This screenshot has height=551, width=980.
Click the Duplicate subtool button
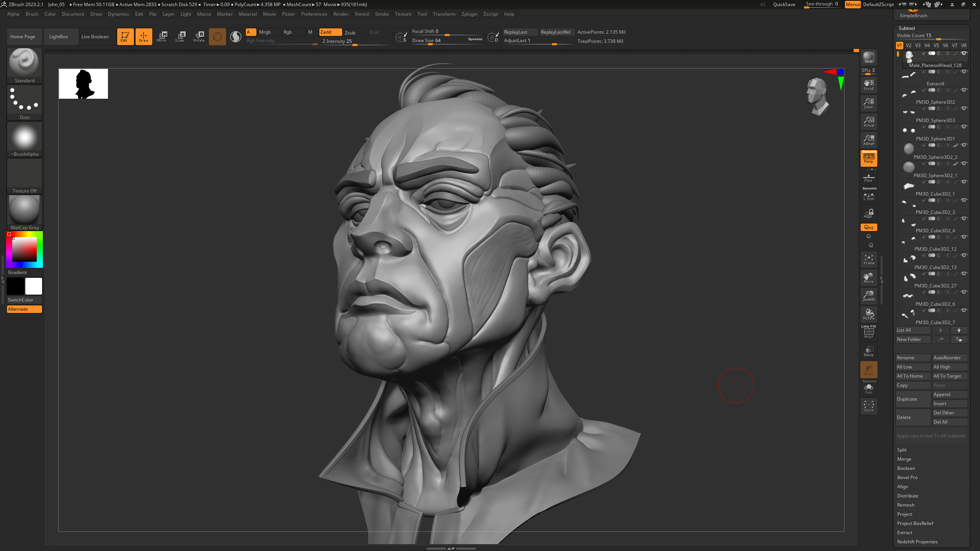912,399
